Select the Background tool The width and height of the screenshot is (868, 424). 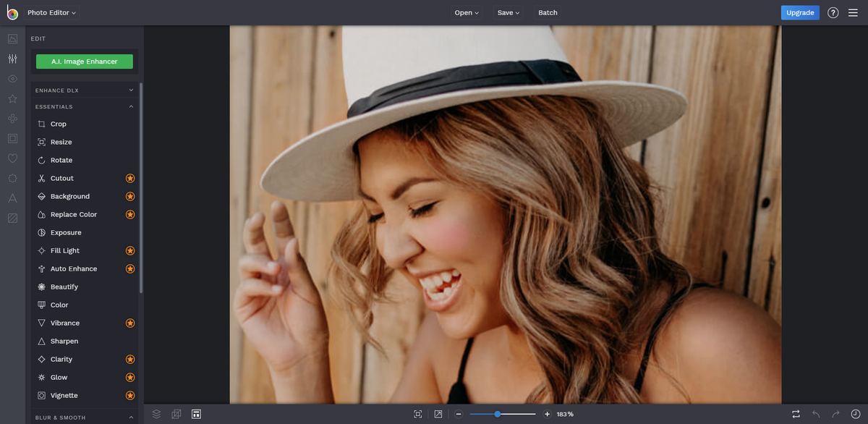pos(85,196)
